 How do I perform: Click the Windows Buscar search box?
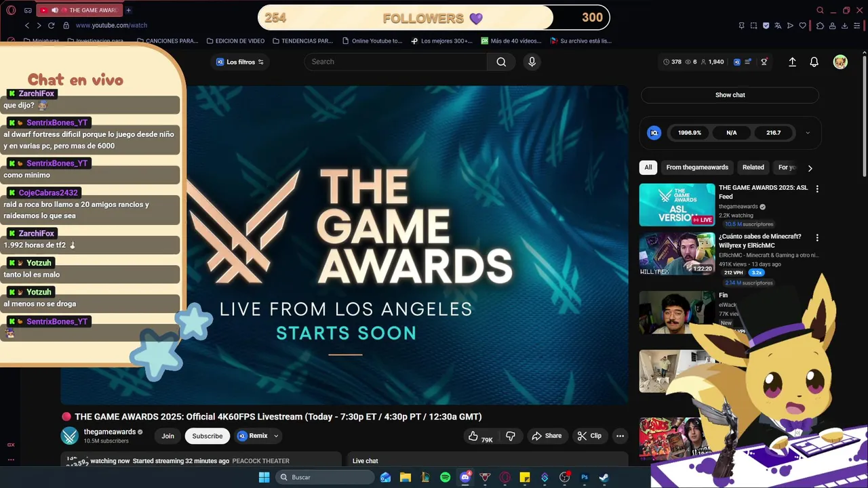[325, 477]
